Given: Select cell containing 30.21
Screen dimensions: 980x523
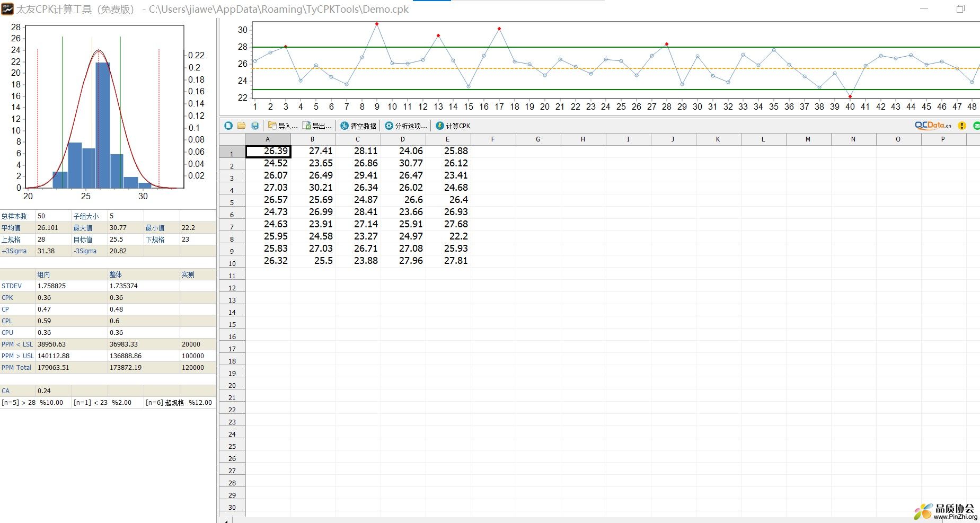Looking at the screenshot, I should [313, 188].
